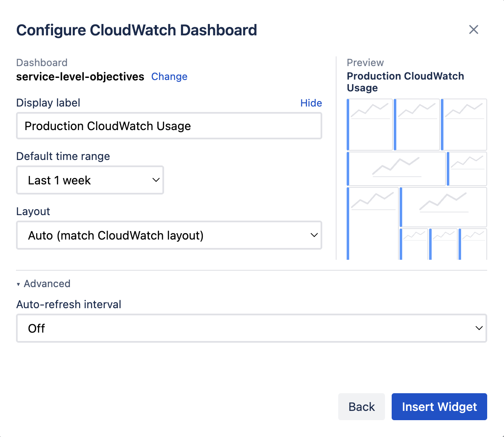Collapse the Advanced section
The width and height of the screenshot is (504, 437).
pyautogui.click(x=43, y=284)
